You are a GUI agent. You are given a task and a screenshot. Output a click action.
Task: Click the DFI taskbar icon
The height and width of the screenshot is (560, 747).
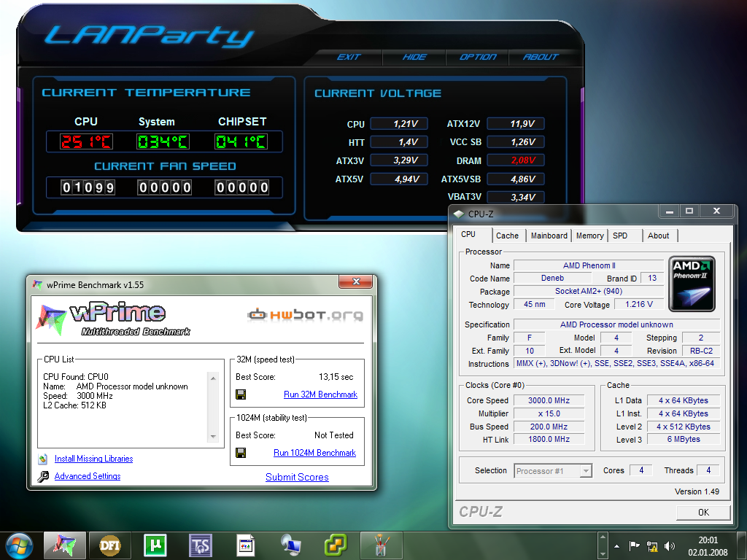click(x=109, y=545)
